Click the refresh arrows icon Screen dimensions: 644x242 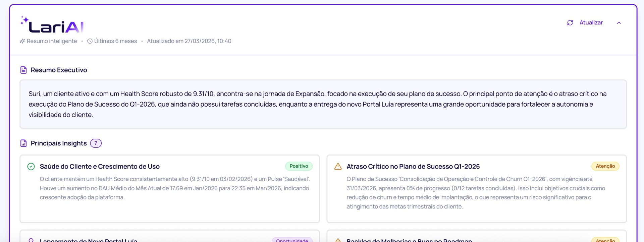coord(570,23)
